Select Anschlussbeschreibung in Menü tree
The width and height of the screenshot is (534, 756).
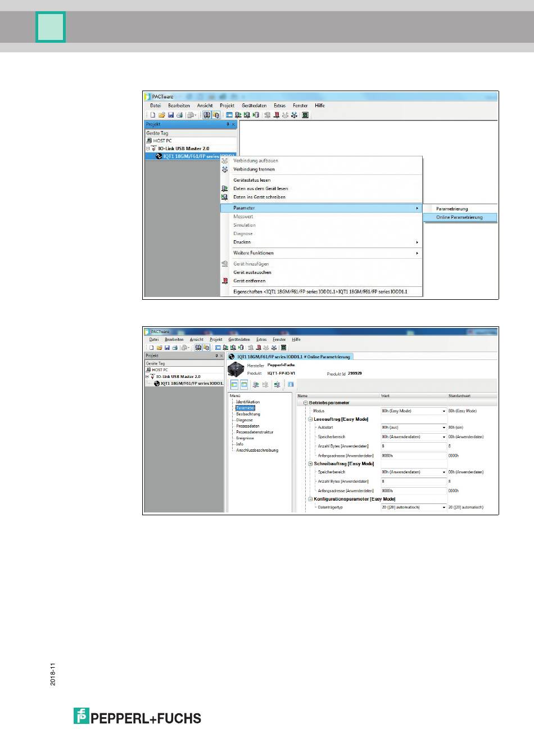(x=257, y=450)
